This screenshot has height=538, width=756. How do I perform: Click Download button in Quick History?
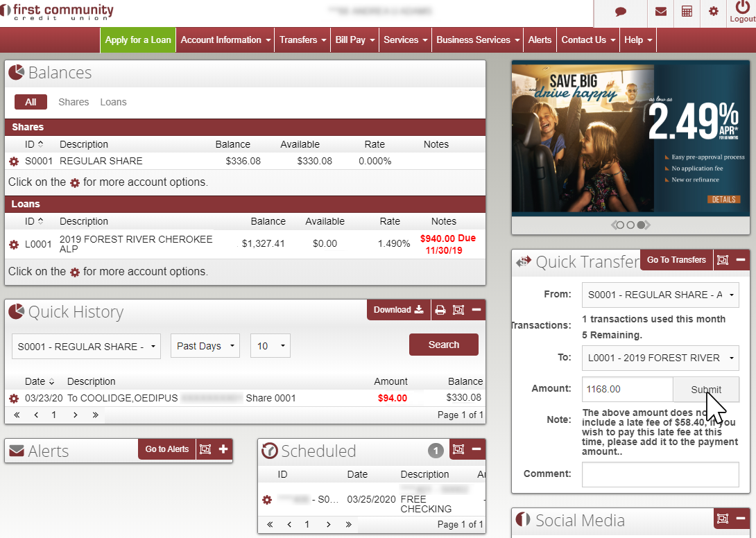point(399,310)
